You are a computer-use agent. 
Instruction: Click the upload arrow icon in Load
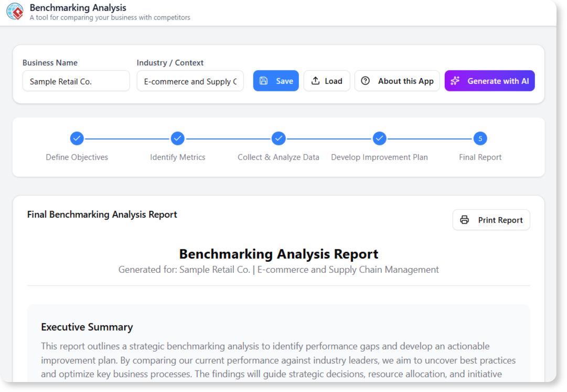[315, 81]
